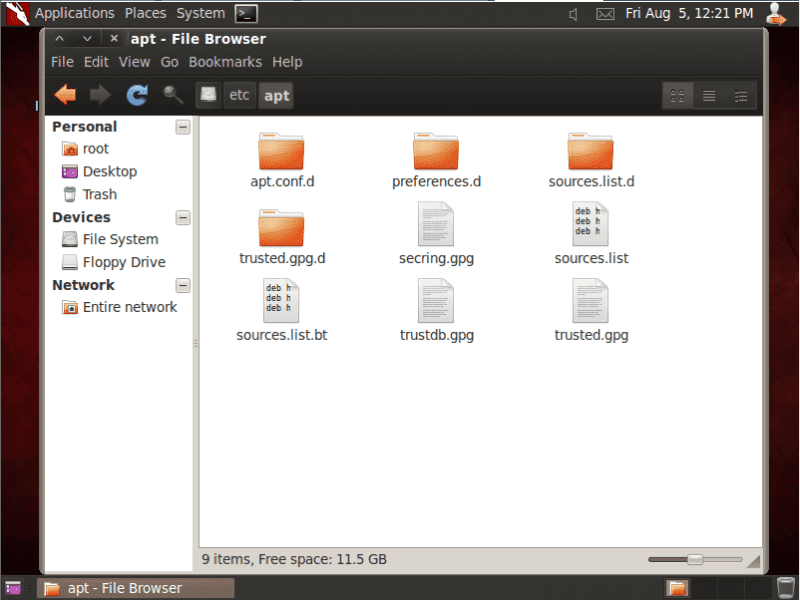Select the trustdb.gpg file icon
This screenshot has height=600, width=800.
point(436,301)
